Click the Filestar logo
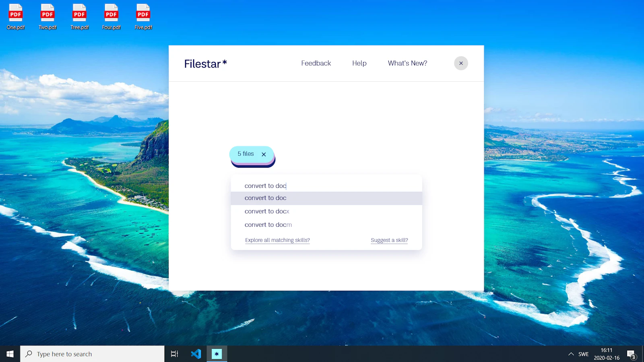644x362 pixels. pos(206,64)
